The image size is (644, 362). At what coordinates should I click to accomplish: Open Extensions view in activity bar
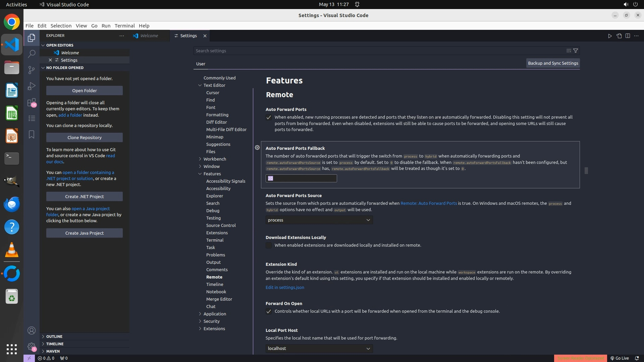point(32,102)
